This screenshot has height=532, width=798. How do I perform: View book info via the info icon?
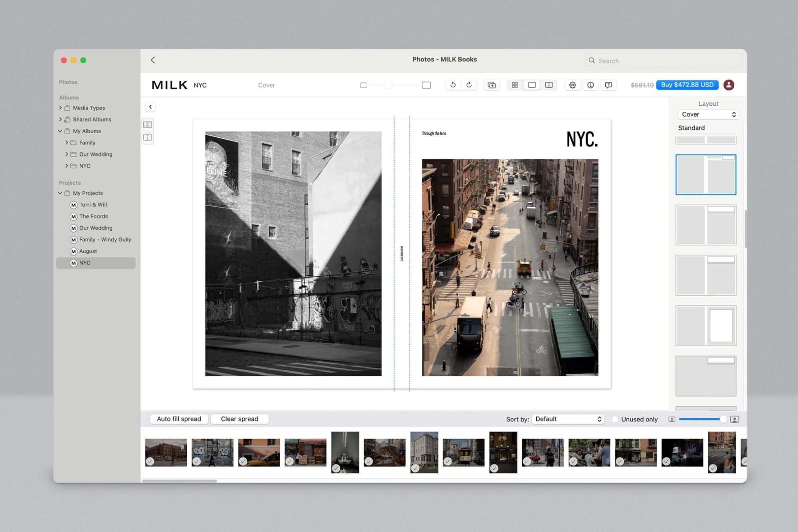pos(591,85)
